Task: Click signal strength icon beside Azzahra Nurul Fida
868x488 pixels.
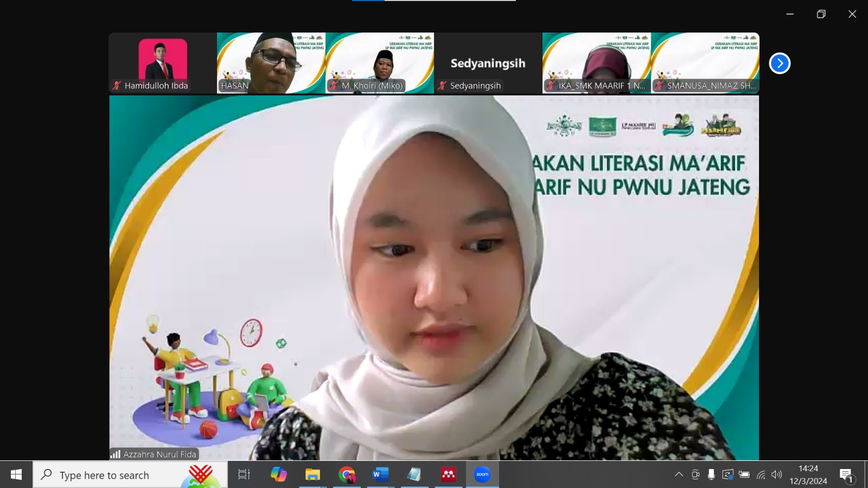Action: pos(116,454)
